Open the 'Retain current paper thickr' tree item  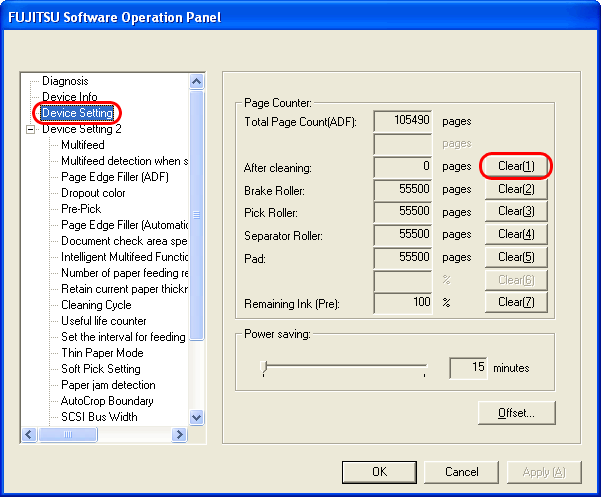point(124,289)
